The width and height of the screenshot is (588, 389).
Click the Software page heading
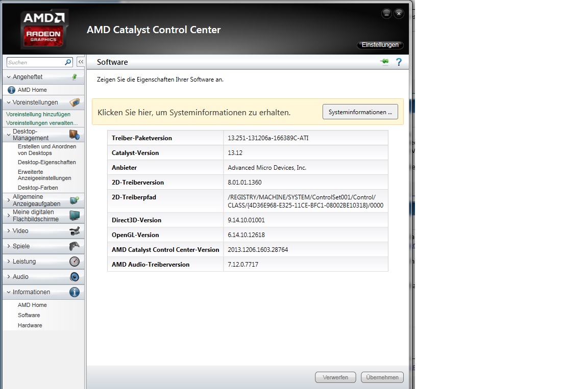pos(112,62)
